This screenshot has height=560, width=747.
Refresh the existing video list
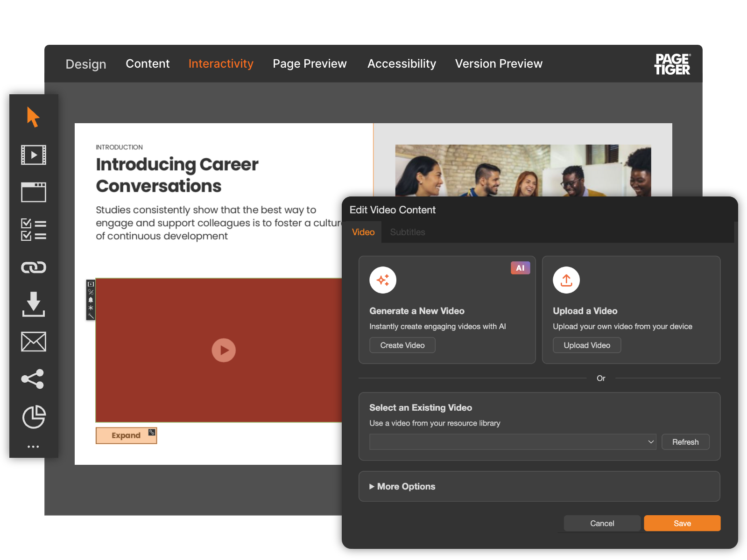click(685, 442)
